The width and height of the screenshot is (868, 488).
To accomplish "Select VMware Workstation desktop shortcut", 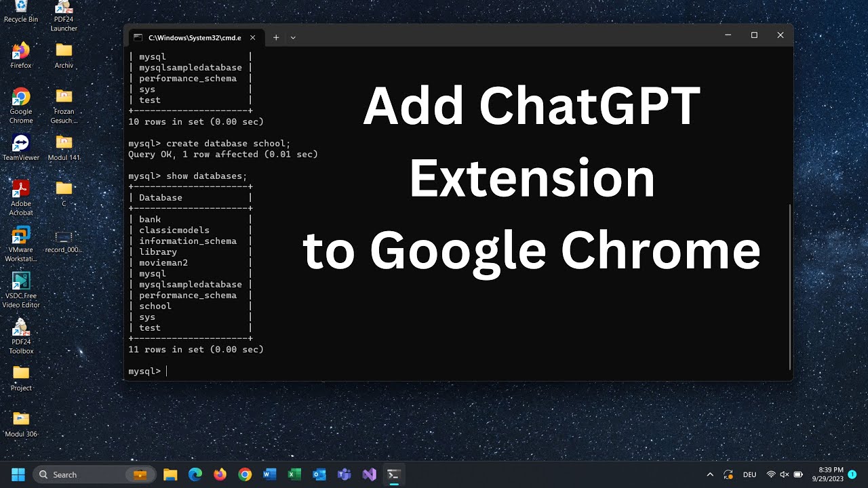I will tap(20, 244).
